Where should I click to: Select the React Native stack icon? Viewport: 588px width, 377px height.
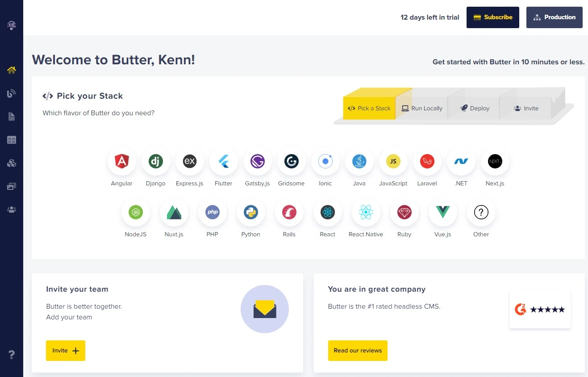point(366,212)
